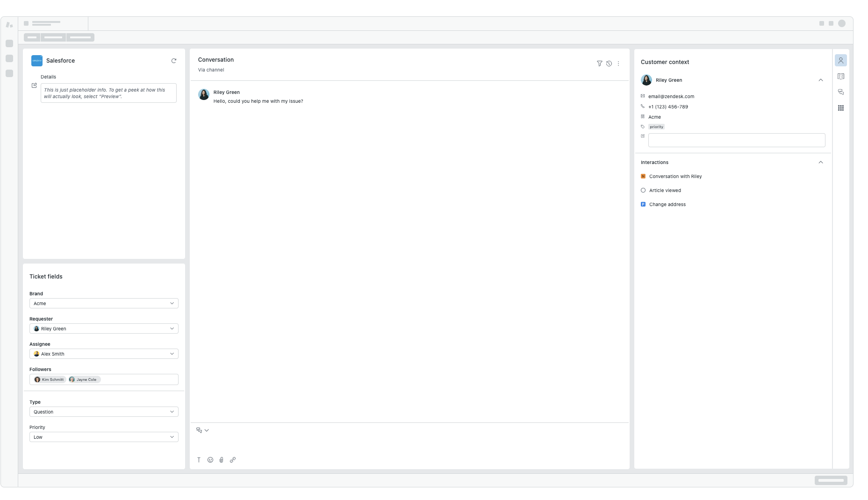The height and width of the screenshot is (500, 868).
Task: Click the conversation filter icon
Action: (599, 64)
